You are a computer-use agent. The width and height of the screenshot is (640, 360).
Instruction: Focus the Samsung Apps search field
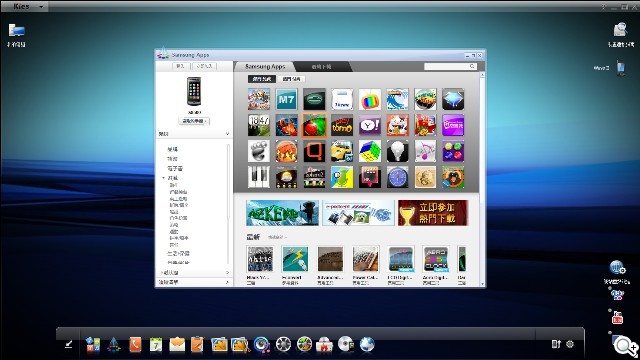[x=447, y=66]
